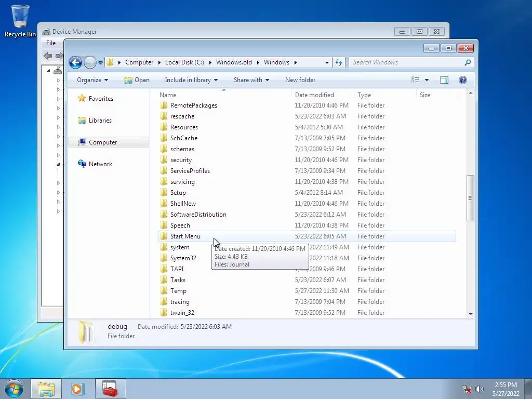Click the volume speaker tray icon
Image resolution: width=532 pixels, height=399 pixels.
(480, 389)
